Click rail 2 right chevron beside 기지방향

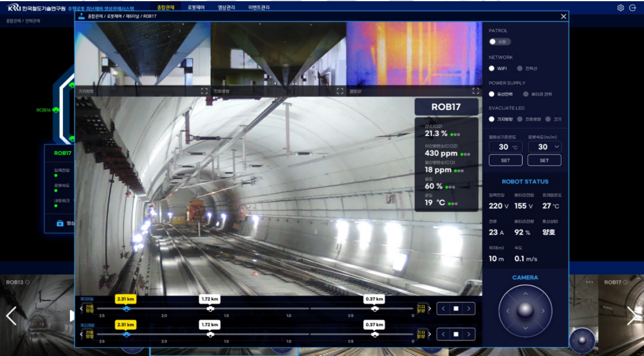[x=429, y=334]
